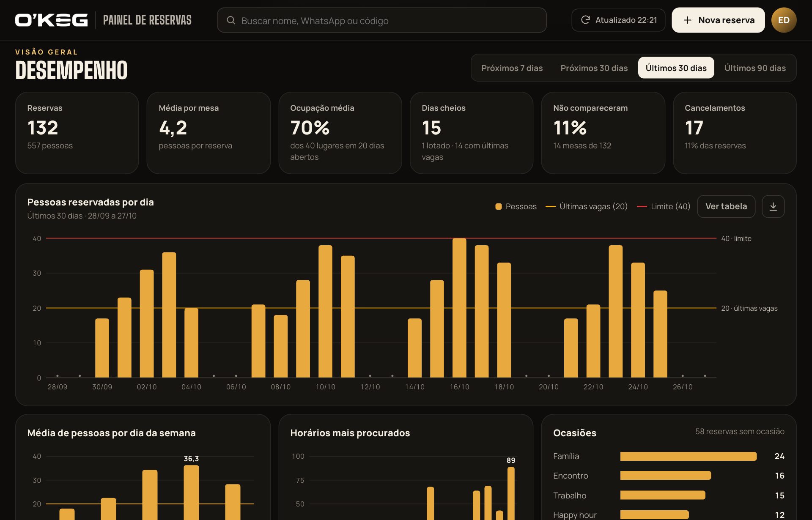Viewport: 812px width, 520px height.
Task: Open the Dias cheios 15 card
Action: [x=472, y=133]
